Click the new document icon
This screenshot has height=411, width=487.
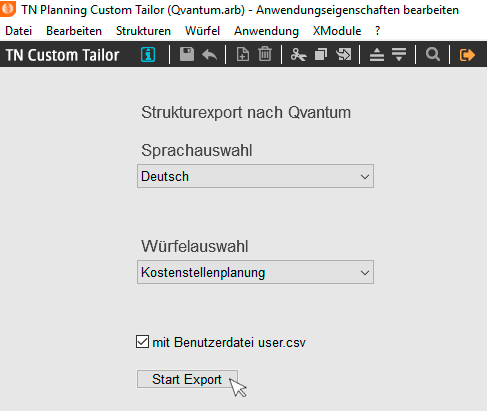coord(242,54)
